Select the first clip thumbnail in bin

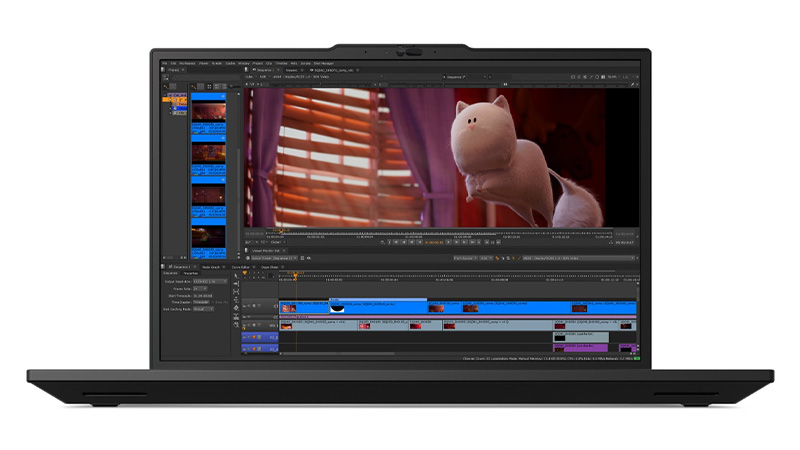[x=208, y=111]
